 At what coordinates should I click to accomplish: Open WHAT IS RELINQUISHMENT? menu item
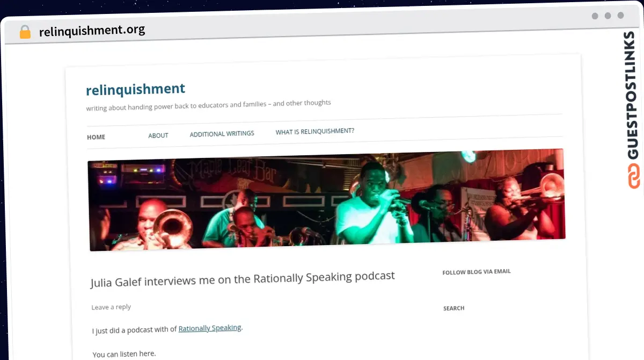tap(314, 132)
